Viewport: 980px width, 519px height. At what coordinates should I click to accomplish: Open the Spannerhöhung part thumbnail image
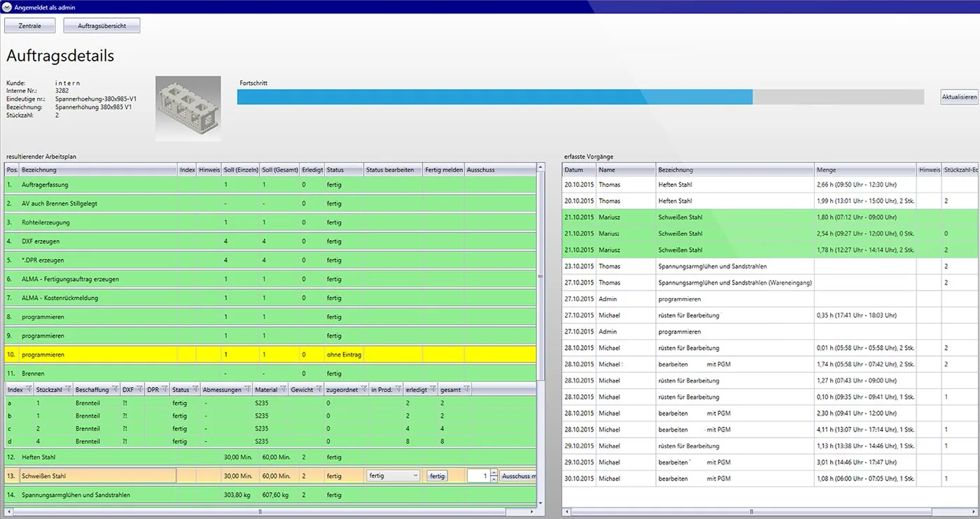(188, 108)
